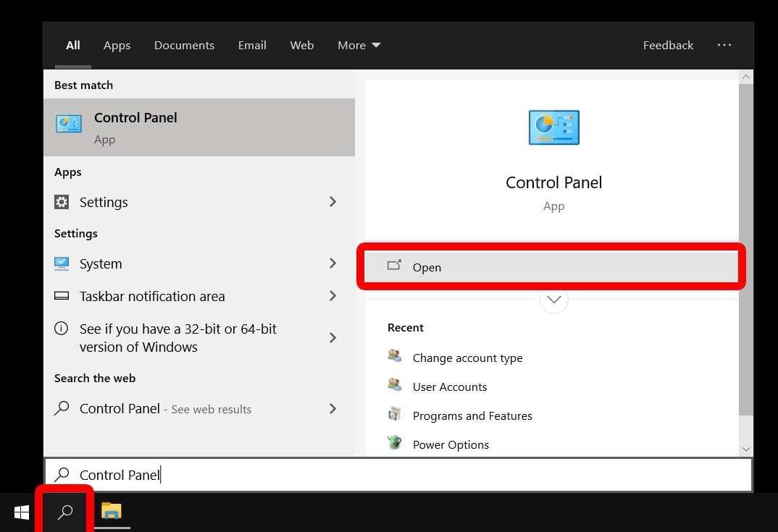
Task: Select the Settings app result
Action: 199,202
